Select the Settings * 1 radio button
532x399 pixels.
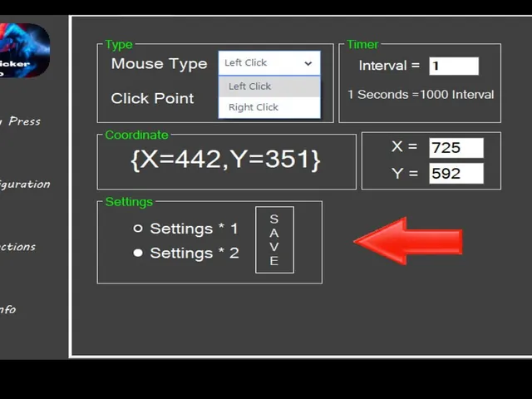[x=138, y=229]
